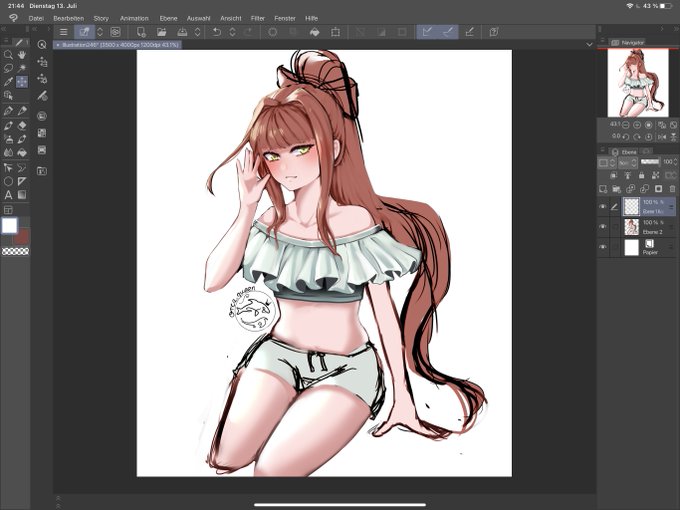Select the Ruler tool
The height and width of the screenshot is (510, 680).
click(22, 181)
